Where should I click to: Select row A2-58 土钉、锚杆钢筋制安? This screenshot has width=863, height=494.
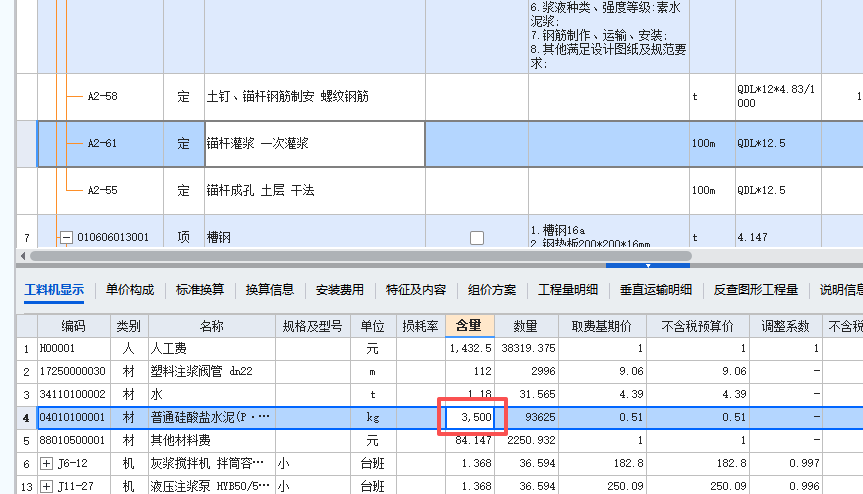[x=439, y=97]
